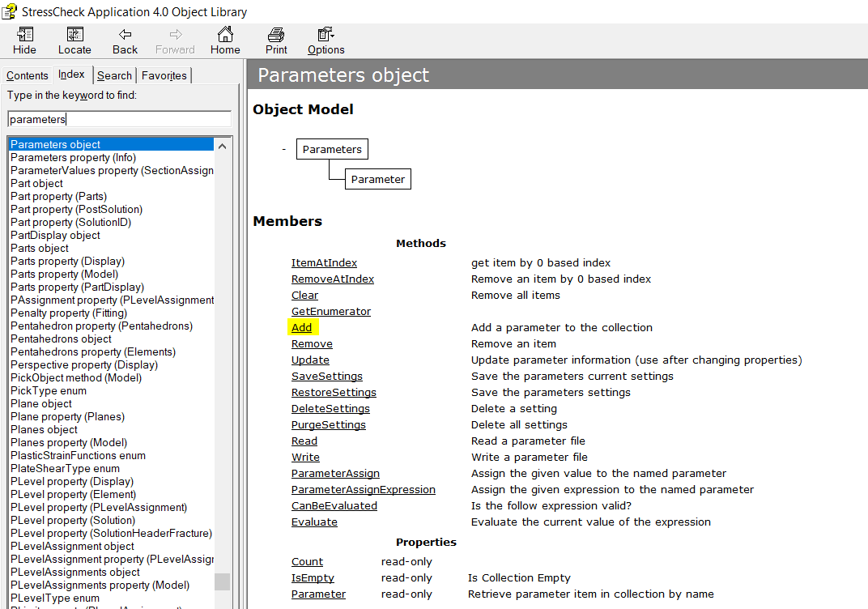Select the Planes object index entry
The width and height of the screenshot is (868, 609).
click(44, 429)
